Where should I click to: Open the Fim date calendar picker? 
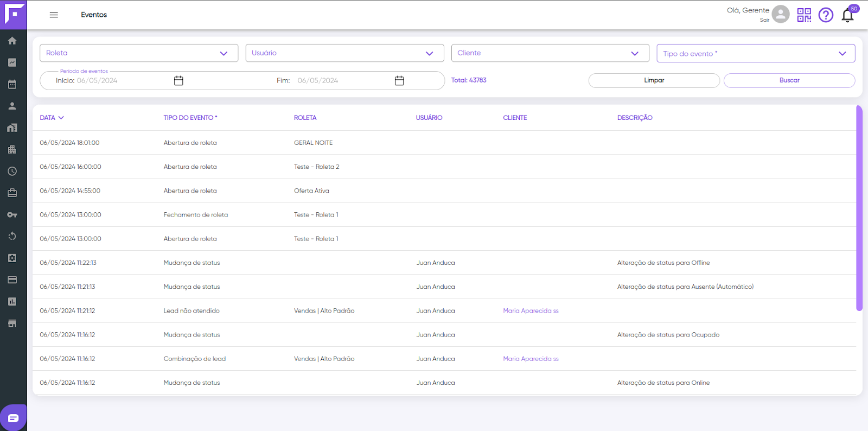tap(399, 80)
